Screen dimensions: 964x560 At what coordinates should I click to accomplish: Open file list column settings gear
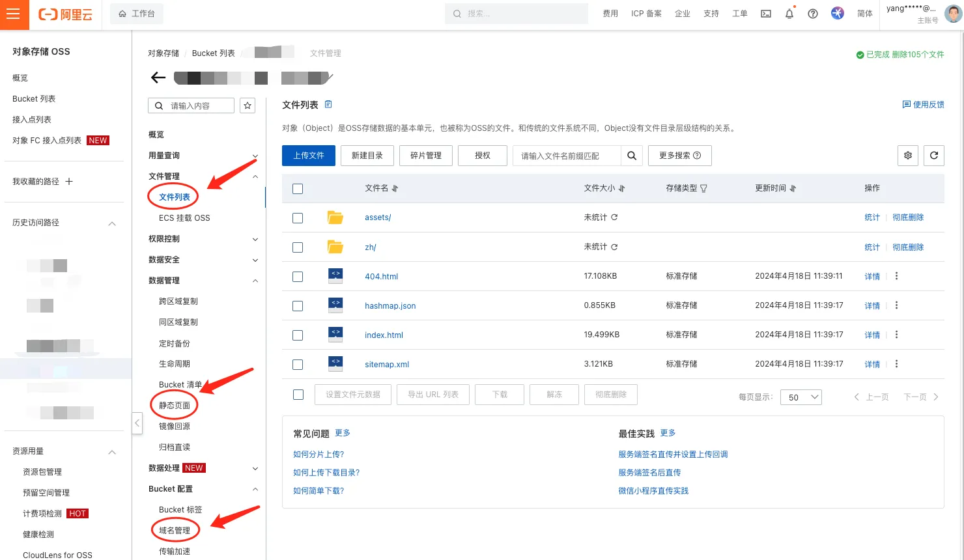pyautogui.click(x=908, y=156)
